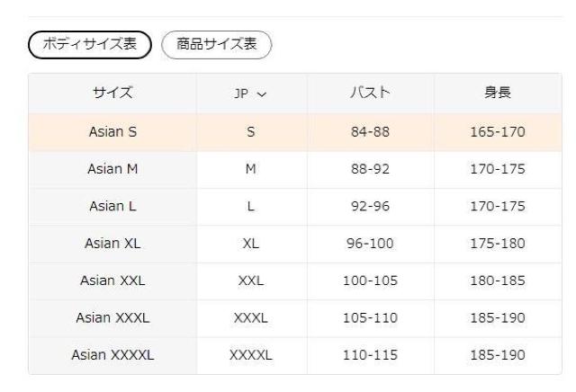This screenshot has height=392, width=576.
Task: Click the 180-185 height cell
Action: tap(498, 281)
